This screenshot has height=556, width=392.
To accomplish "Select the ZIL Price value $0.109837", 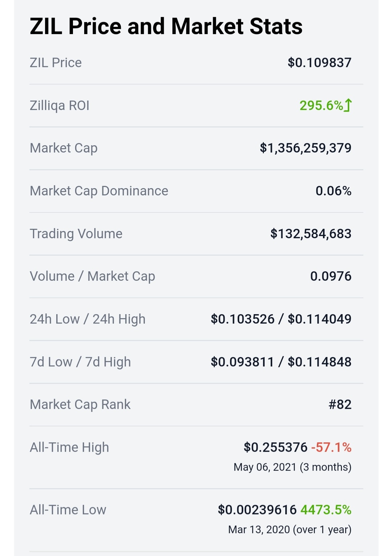I will (x=319, y=62).
